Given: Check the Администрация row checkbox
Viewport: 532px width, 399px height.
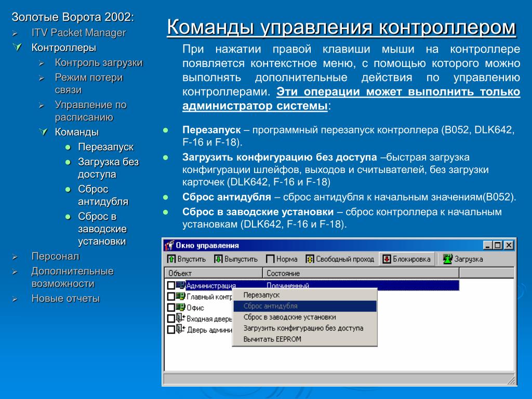Looking at the screenshot, I should click(x=171, y=285).
